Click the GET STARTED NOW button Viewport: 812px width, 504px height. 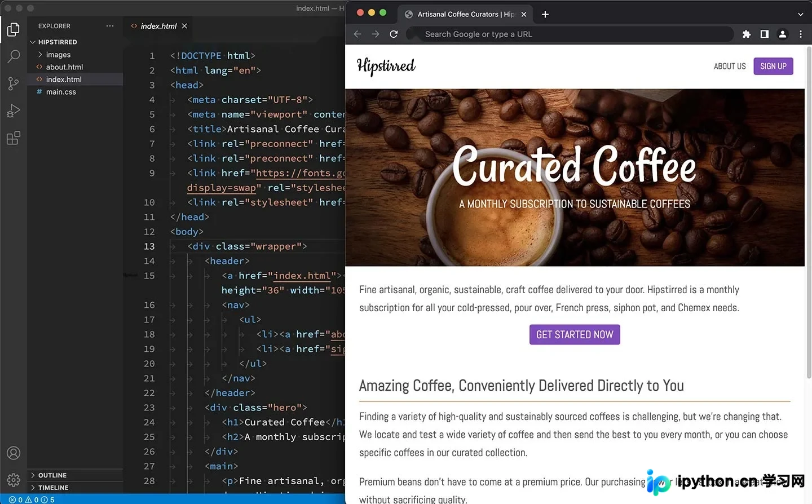(575, 334)
